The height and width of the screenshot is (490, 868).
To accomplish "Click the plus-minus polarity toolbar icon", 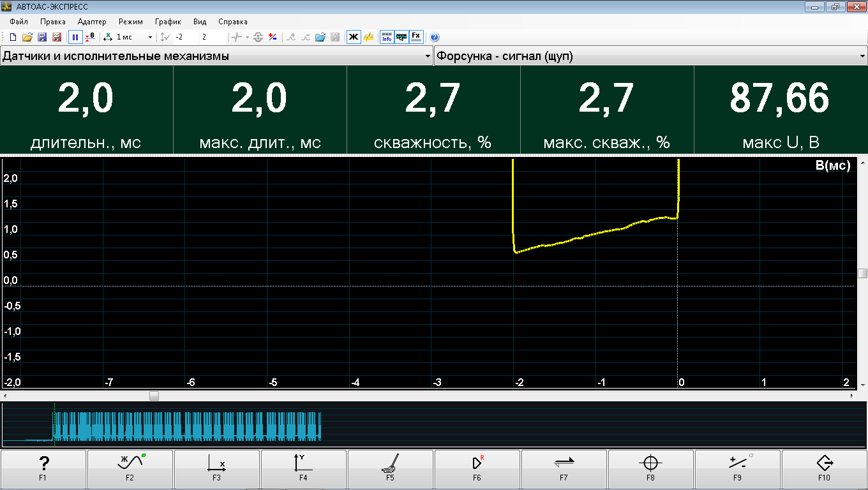I will coord(273,37).
